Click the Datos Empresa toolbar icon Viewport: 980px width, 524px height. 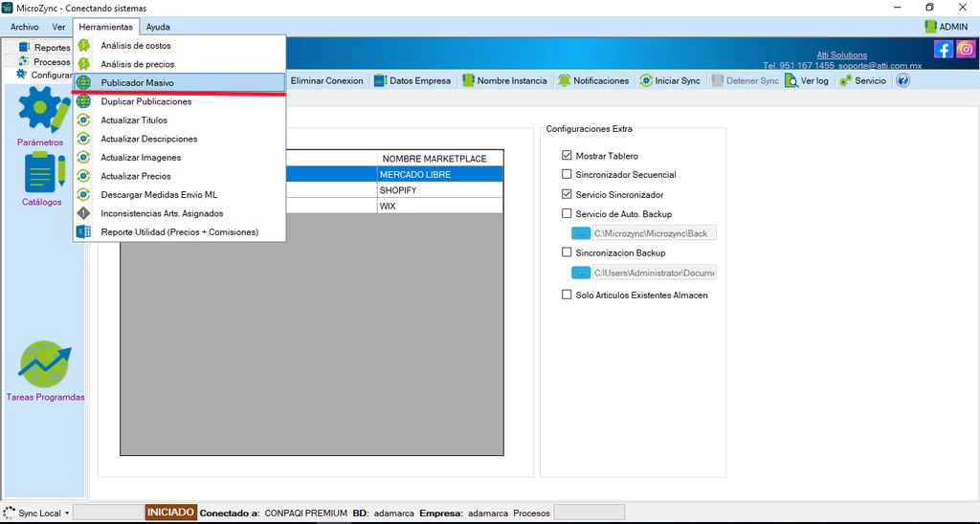click(x=380, y=80)
